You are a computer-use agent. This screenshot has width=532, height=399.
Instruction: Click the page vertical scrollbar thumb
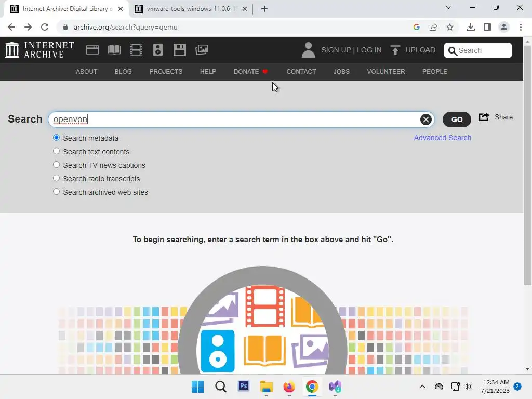[527, 165]
